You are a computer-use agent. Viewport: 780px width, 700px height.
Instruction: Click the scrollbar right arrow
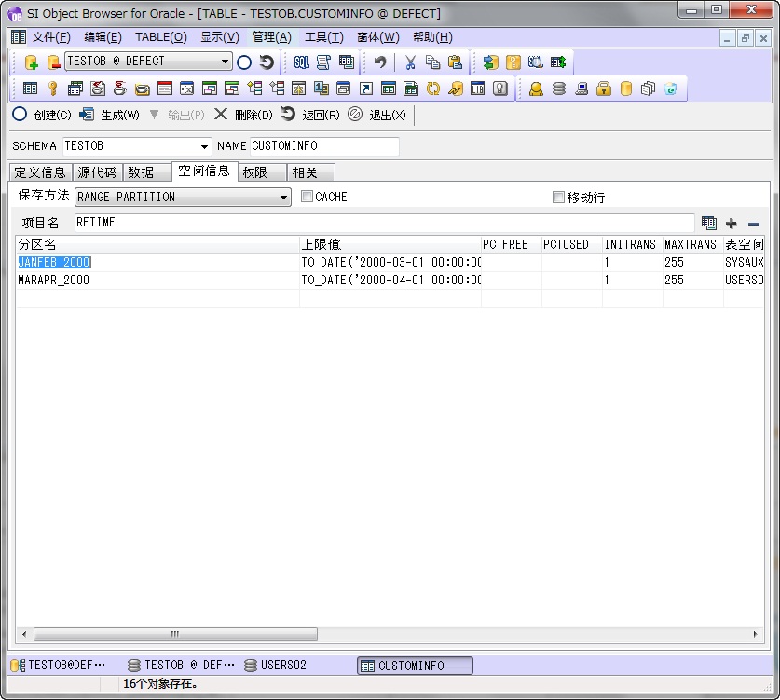(x=755, y=635)
